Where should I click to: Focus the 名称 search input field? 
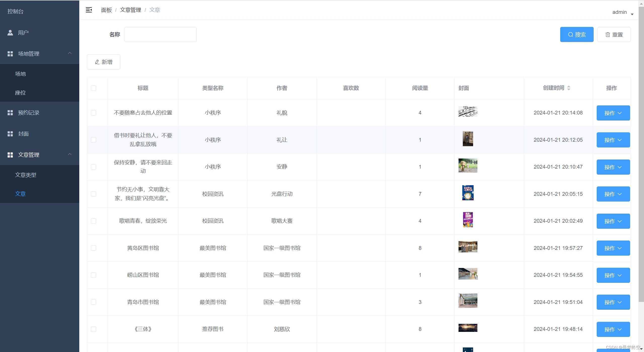coord(160,34)
